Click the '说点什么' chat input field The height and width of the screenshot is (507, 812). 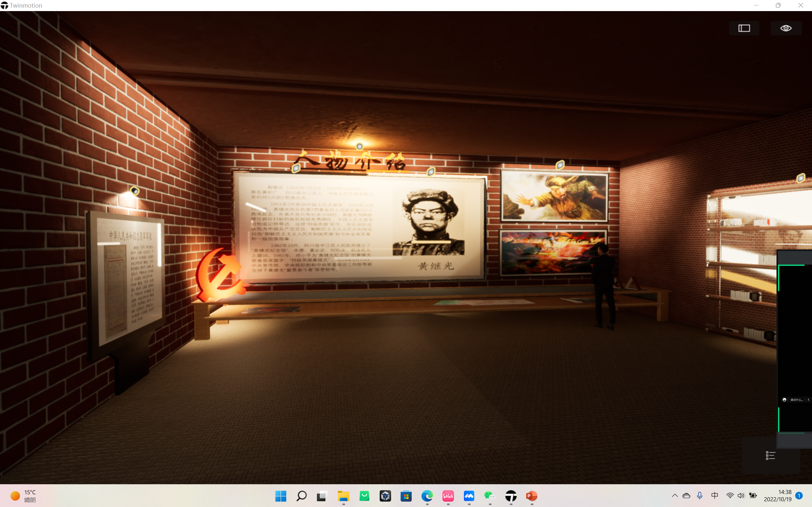point(796,400)
